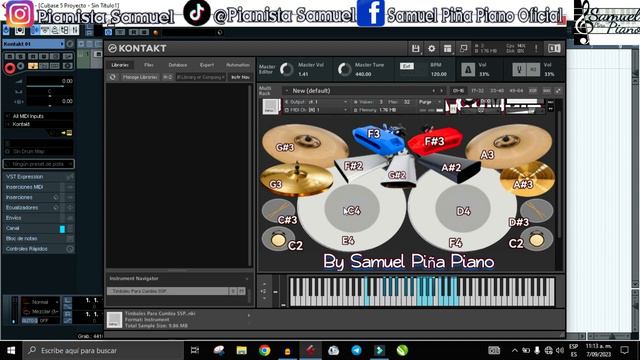Open the Kontakt 01 track dropdown

pyautogui.click(x=33, y=44)
